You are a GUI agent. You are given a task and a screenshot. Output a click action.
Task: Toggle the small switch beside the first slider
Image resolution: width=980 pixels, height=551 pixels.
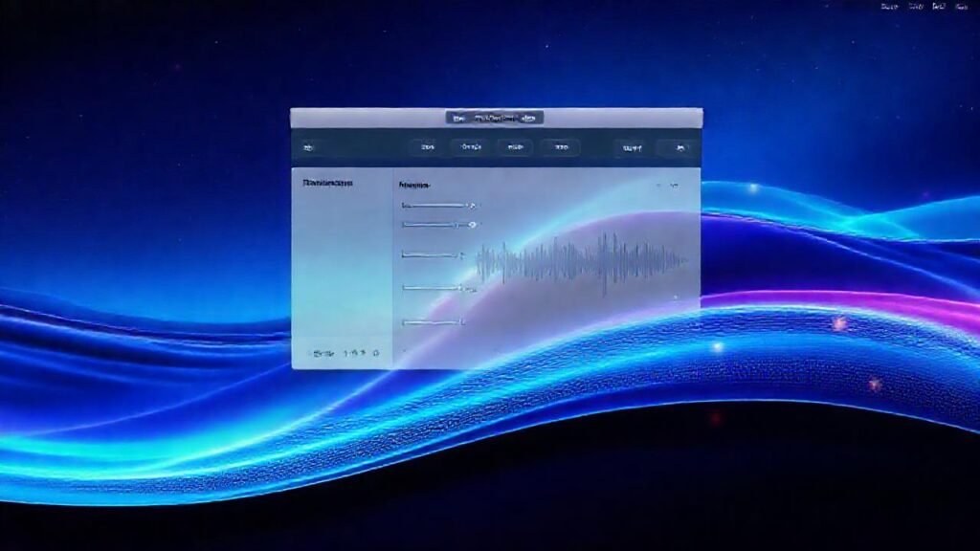tap(469, 205)
